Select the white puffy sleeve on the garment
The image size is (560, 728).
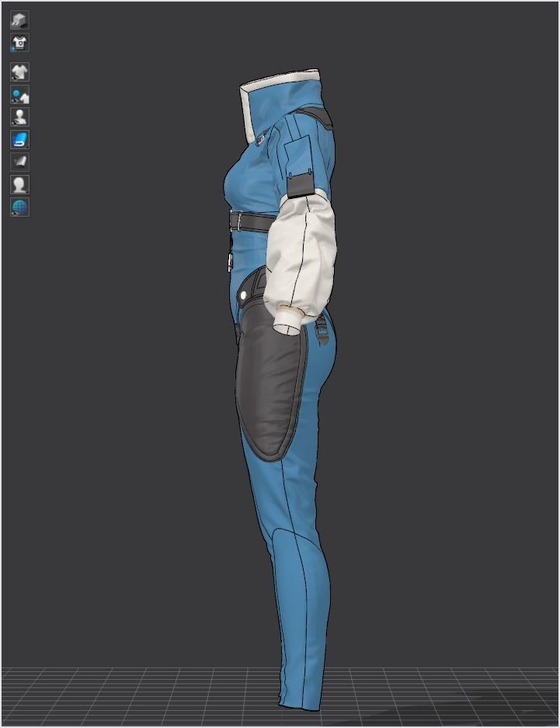(301, 256)
